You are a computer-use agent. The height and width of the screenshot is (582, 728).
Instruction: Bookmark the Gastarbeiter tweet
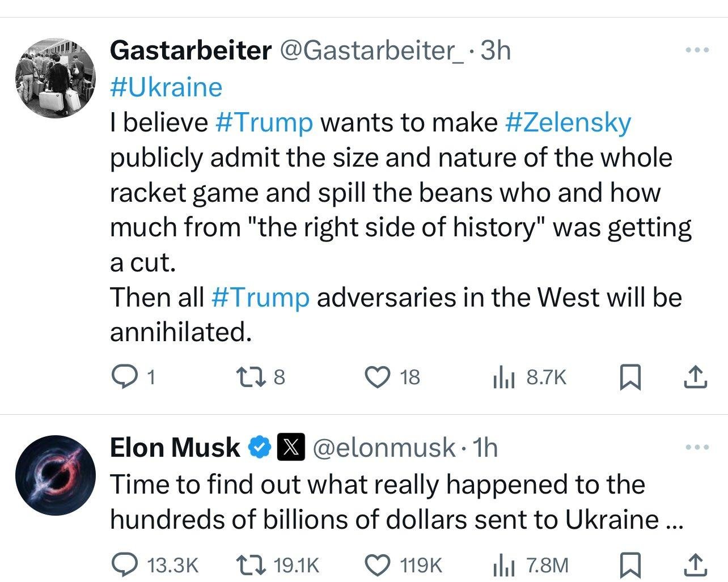tap(630, 377)
